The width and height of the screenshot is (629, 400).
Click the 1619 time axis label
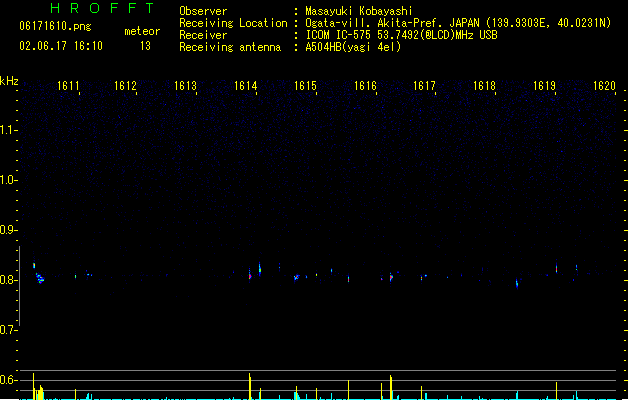544,86
